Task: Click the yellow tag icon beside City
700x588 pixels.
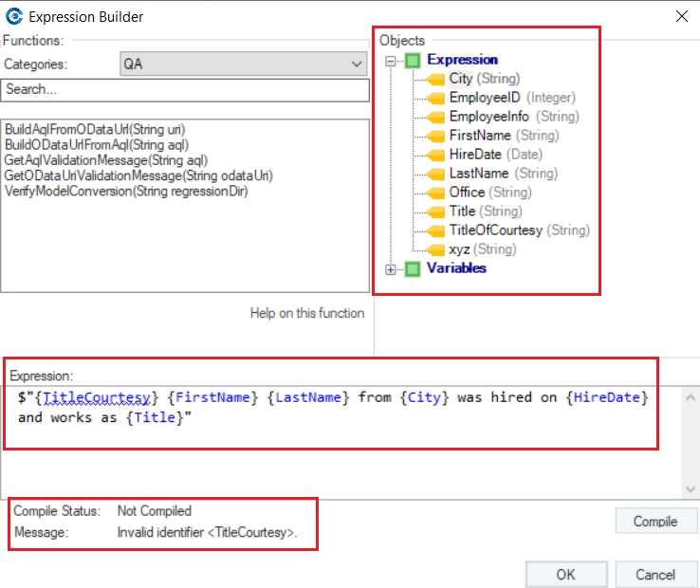Action: pyautogui.click(x=435, y=79)
